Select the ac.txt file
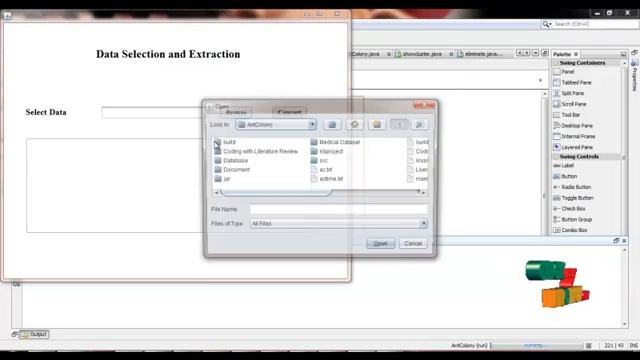The width and height of the screenshot is (640, 360). (322, 169)
